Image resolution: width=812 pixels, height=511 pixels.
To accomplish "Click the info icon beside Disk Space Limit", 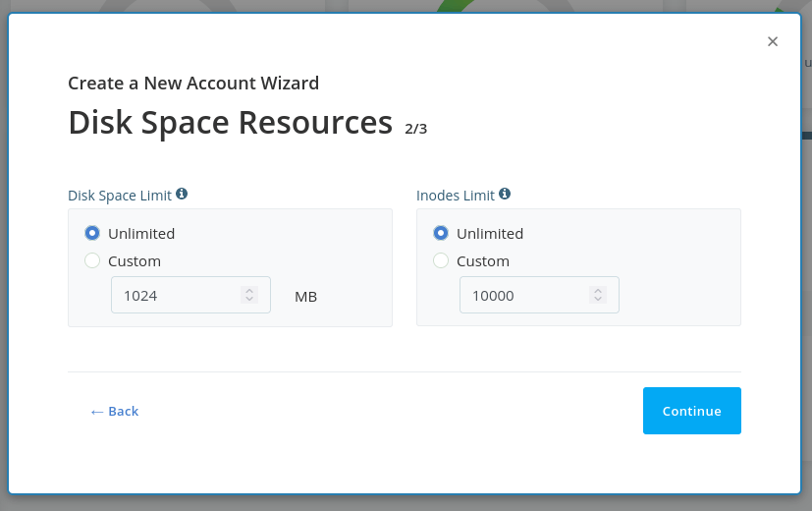I will (x=182, y=195).
